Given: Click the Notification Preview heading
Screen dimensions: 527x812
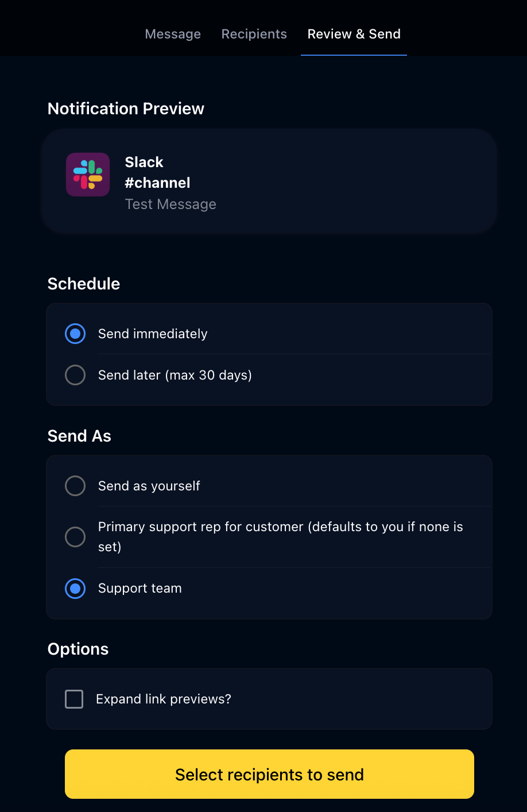Looking at the screenshot, I should click(x=126, y=109).
